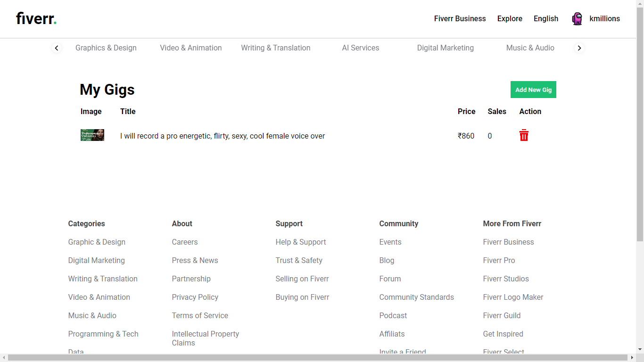Open the Trust & Safety link

pos(299,260)
